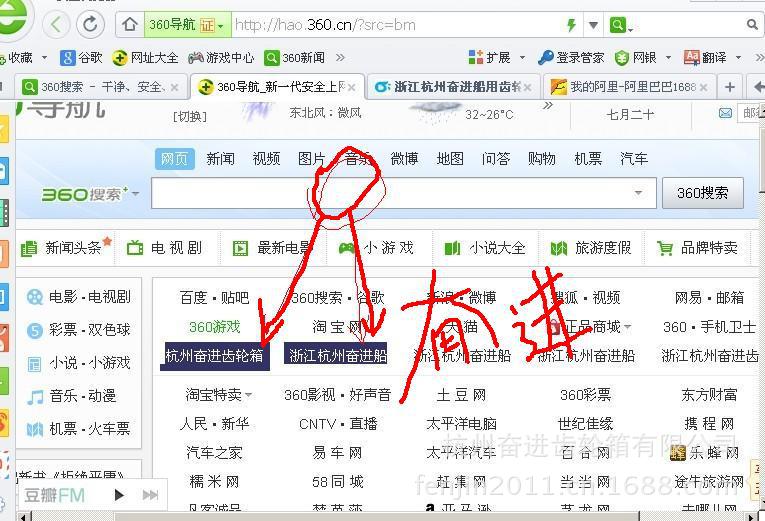Image resolution: width=765 pixels, height=521 pixels.
Task: Open the 谷歌 bookmark
Action: (81, 58)
